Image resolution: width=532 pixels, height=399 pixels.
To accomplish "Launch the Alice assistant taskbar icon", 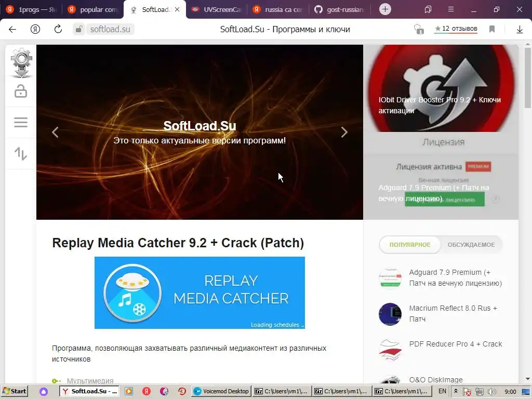I will click(x=44, y=392).
